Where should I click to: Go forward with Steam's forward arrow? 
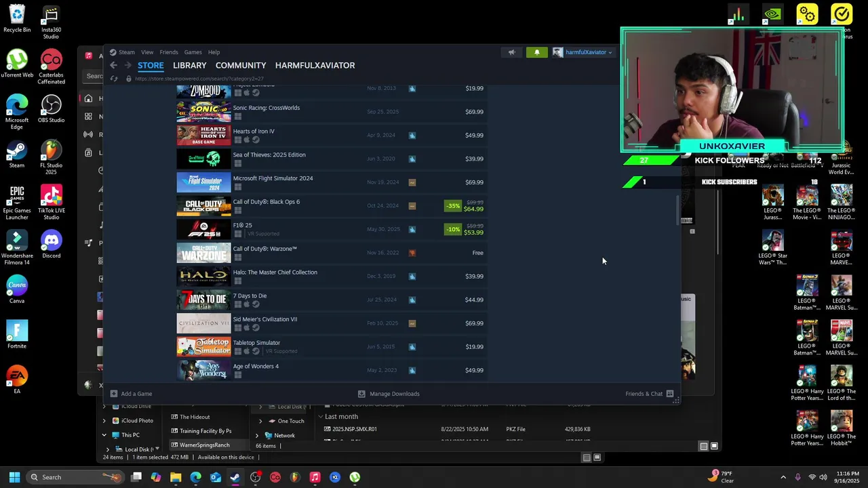coord(127,65)
